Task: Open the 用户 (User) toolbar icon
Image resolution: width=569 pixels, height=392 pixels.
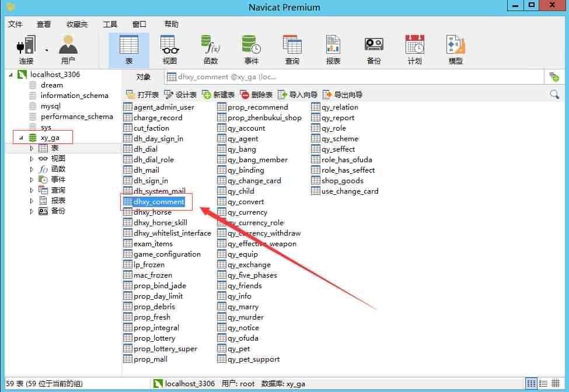Action: [x=68, y=50]
